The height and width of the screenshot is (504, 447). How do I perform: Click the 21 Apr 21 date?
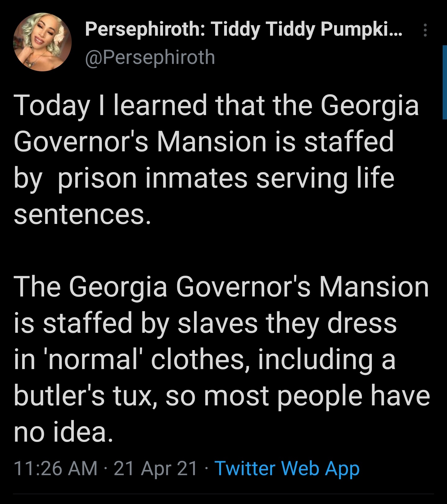click(156, 468)
